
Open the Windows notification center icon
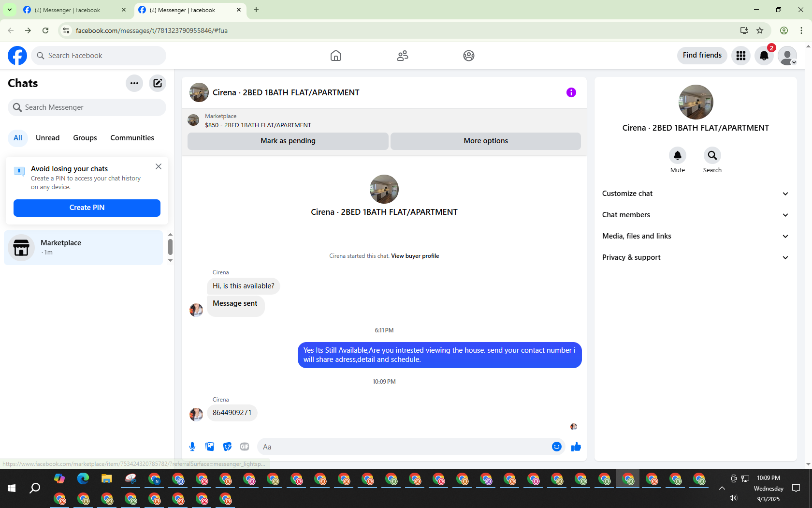point(796,488)
